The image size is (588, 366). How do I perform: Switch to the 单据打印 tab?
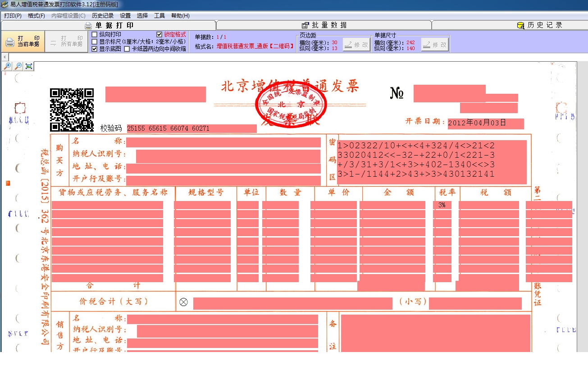pyautogui.click(x=109, y=25)
